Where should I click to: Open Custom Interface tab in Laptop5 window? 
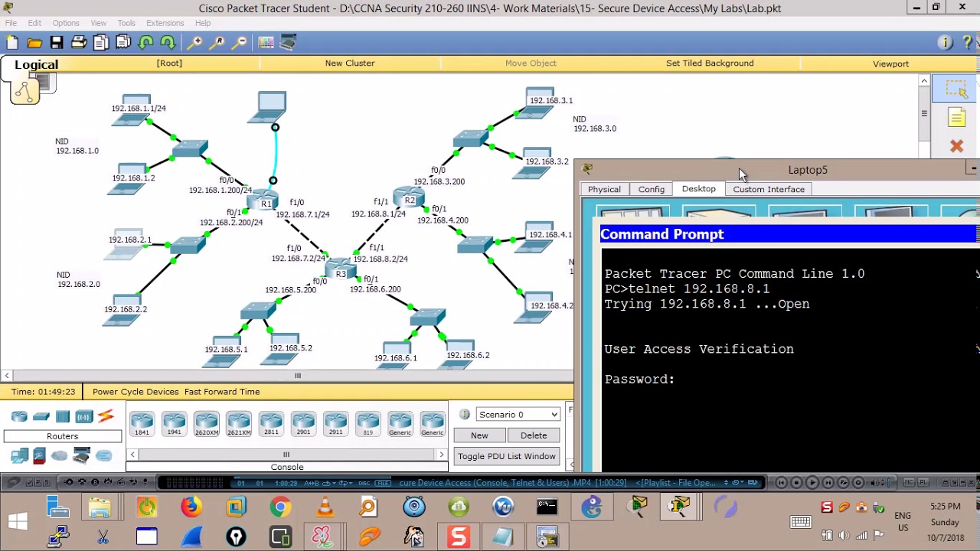point(769,189)
